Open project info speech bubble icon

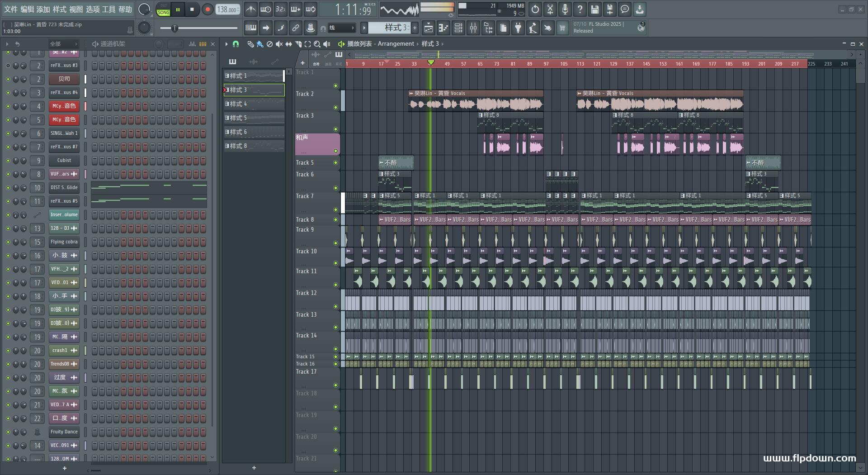click(625, 9)
